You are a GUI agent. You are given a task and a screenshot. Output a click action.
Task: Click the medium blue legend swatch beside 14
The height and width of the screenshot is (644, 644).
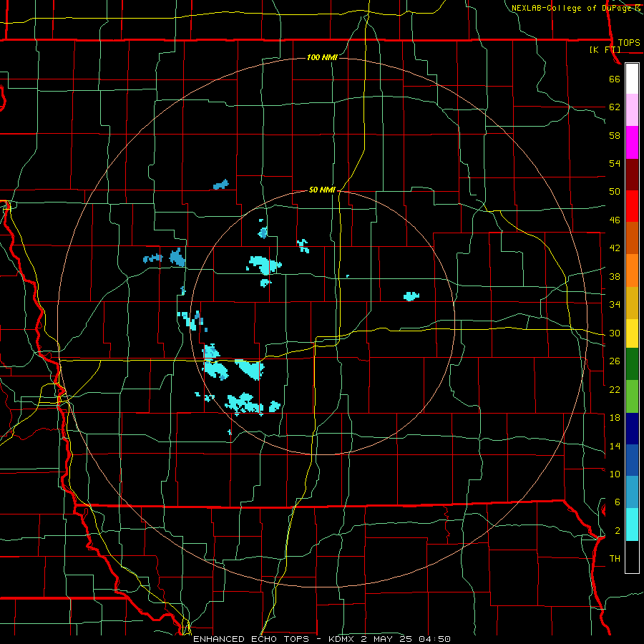632,460
